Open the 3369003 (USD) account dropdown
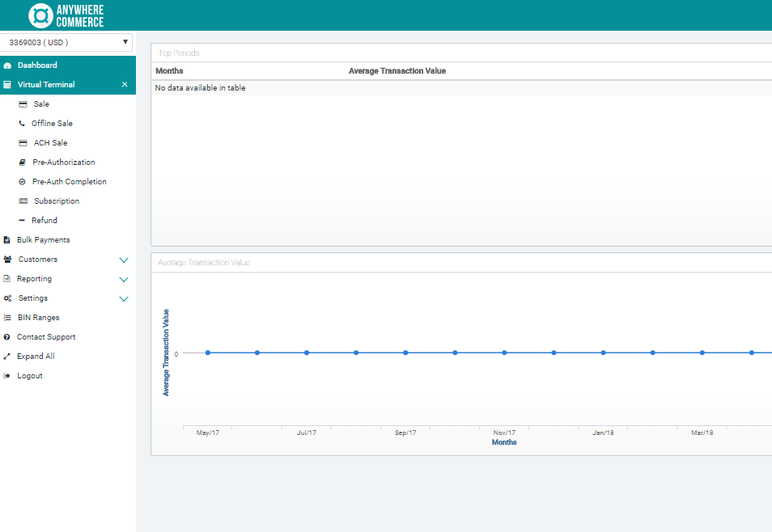This screenshot has width=772, height=532. tap(66, 42)
